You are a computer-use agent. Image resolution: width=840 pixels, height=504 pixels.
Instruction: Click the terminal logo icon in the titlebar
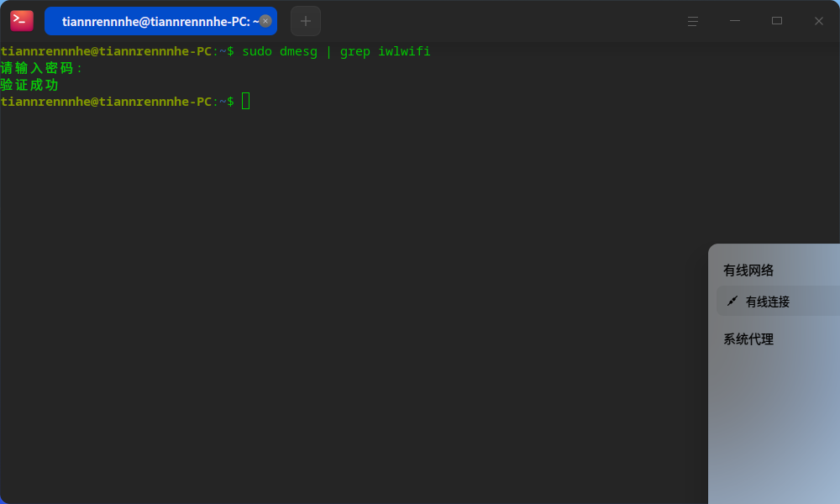tap(21, 20)
